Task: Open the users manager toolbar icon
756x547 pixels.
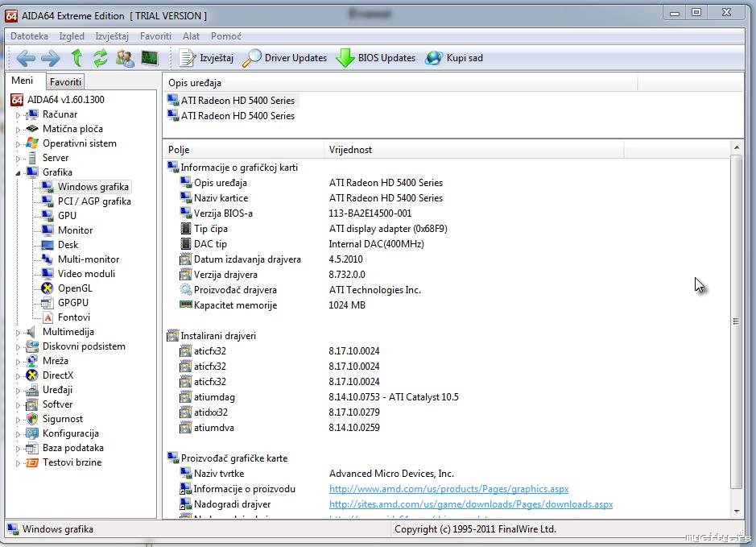Action: 125,58
